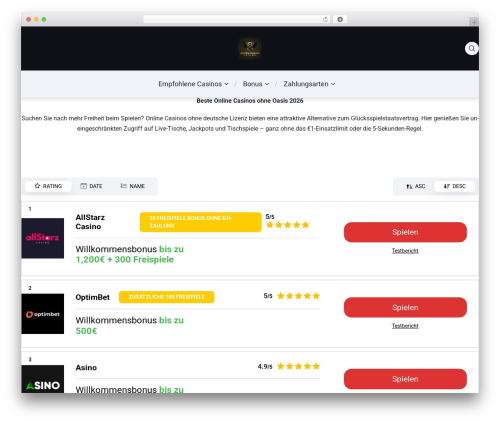Click the AllStarz Casino logo thumbnail
Viewport: 500px width, 423px height.
(x=43, y=238)
